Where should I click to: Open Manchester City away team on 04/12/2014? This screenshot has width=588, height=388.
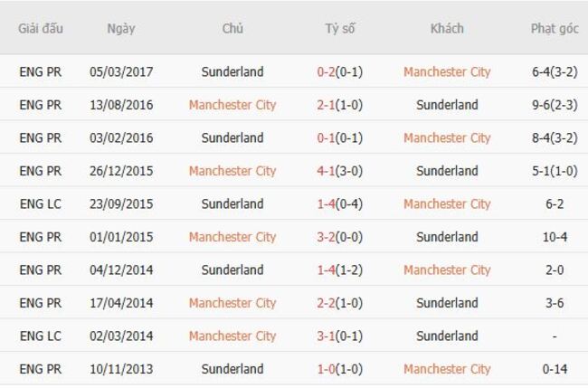(x=447, y=270)
